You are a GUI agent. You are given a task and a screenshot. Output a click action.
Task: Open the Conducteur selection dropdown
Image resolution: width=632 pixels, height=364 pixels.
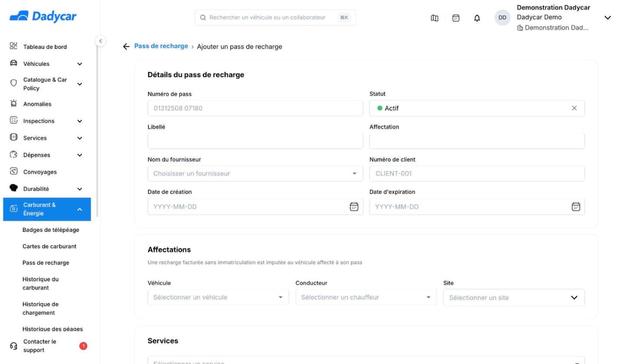pos(366,297)
